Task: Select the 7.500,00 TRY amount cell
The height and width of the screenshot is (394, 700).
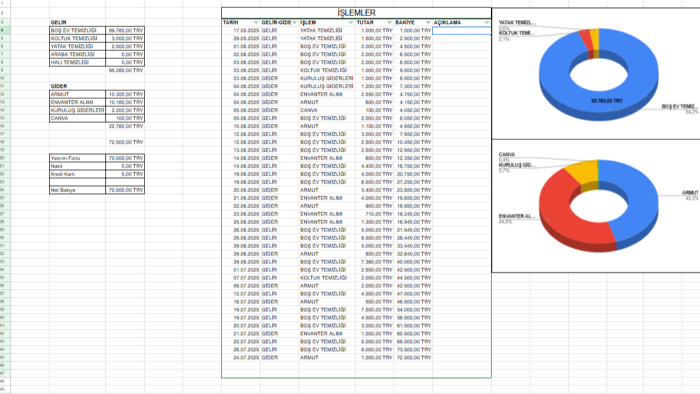Action: coord(375,310)
